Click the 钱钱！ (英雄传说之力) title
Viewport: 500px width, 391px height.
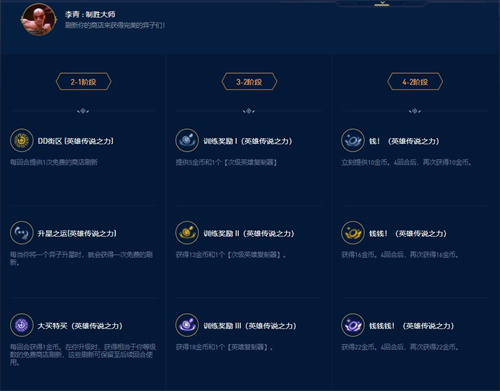tap(408, 233)
